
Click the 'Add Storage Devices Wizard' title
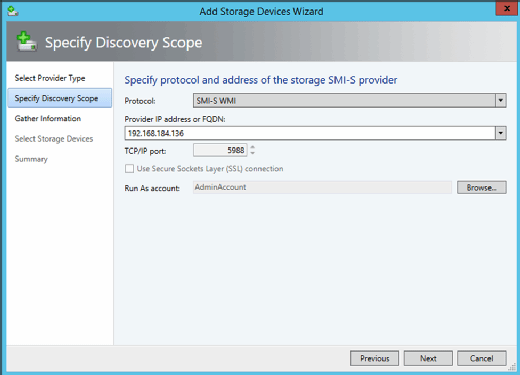[x=261, y=11]
